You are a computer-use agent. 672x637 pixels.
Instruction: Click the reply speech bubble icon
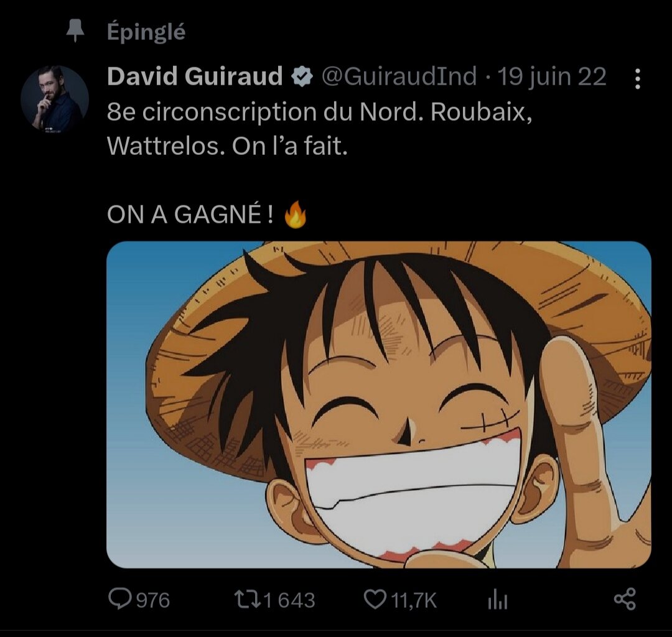(x=119, y=599)
